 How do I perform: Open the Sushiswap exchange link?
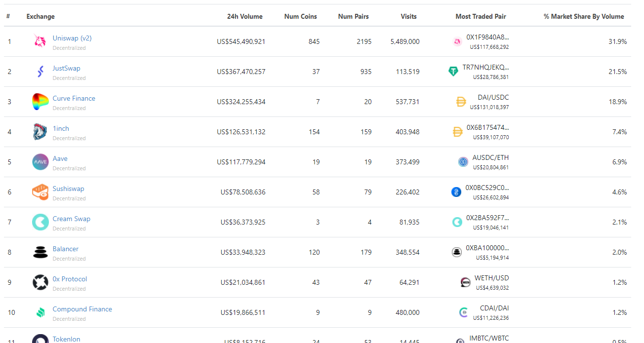click(x=69, y=189)
